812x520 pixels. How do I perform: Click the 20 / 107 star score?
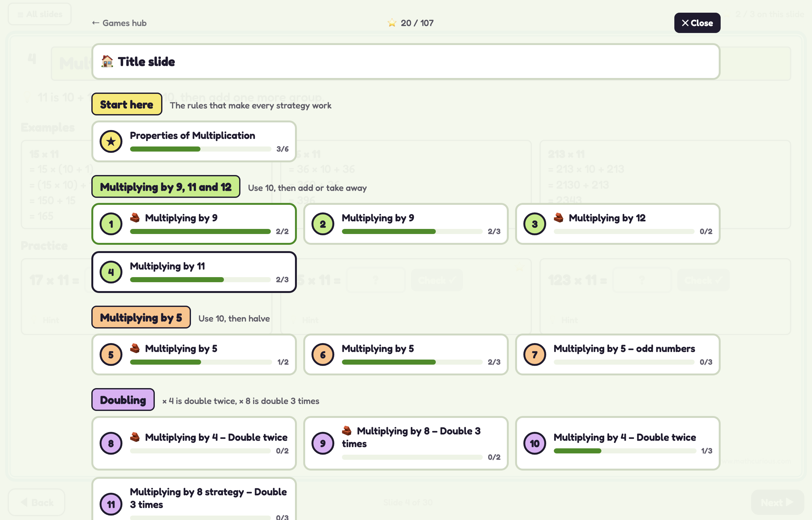[410, 23]
